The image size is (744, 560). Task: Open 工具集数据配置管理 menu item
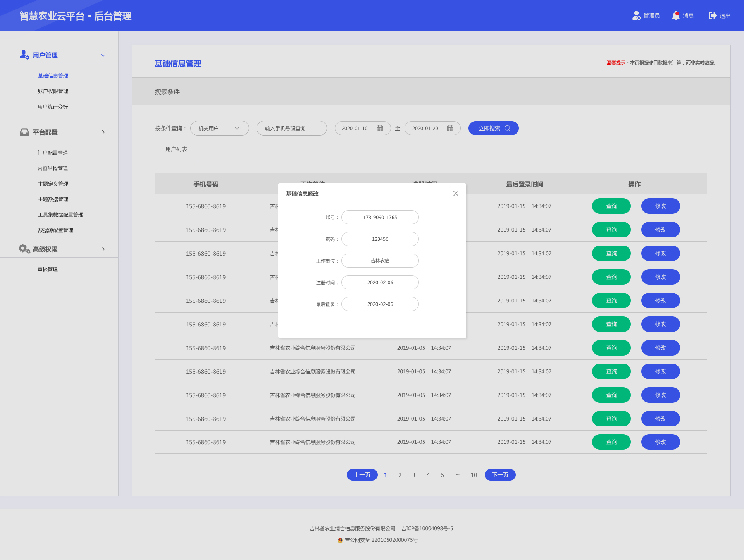(x=60, y=215)
